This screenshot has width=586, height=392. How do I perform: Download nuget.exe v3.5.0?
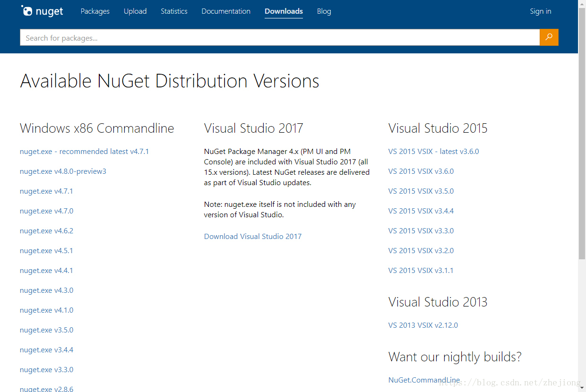[47, 330]
